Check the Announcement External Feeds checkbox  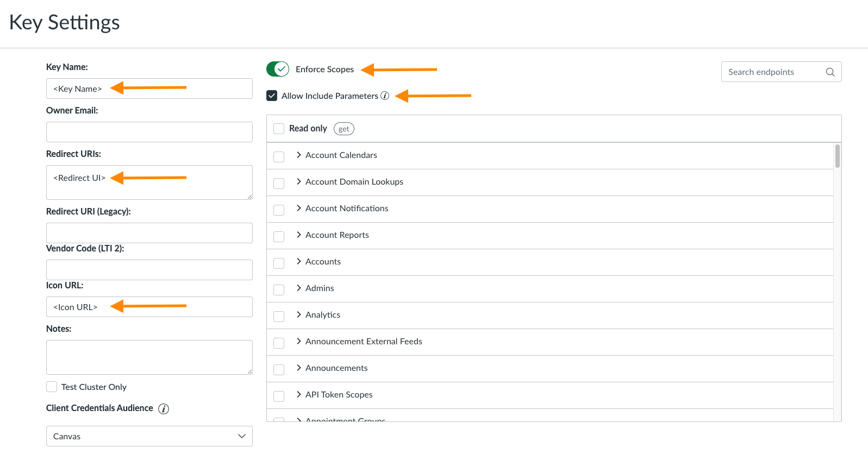tap(279, 343)
